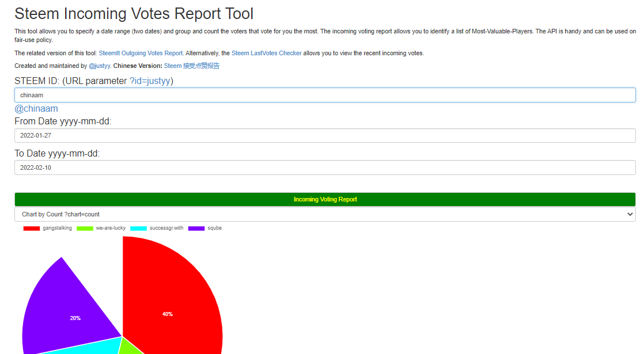The width and height of the screenshot is (644, 354).
Task: Click the To Date input field
Action: [325, 168]
